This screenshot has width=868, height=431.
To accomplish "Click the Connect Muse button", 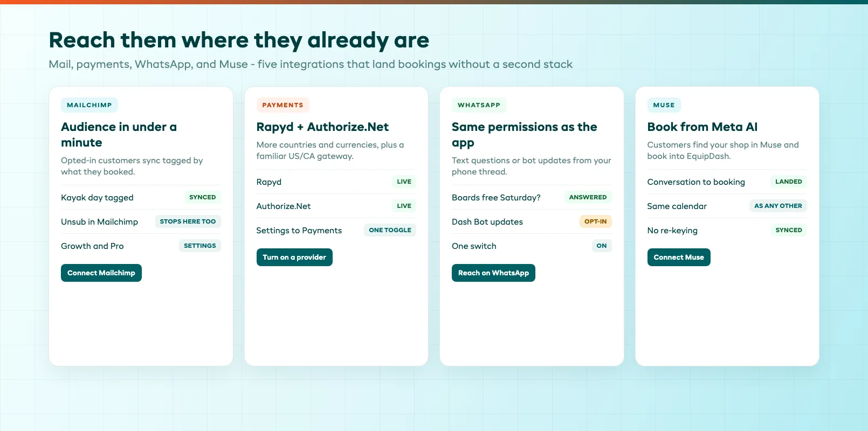I will click(x=679, y=257).
